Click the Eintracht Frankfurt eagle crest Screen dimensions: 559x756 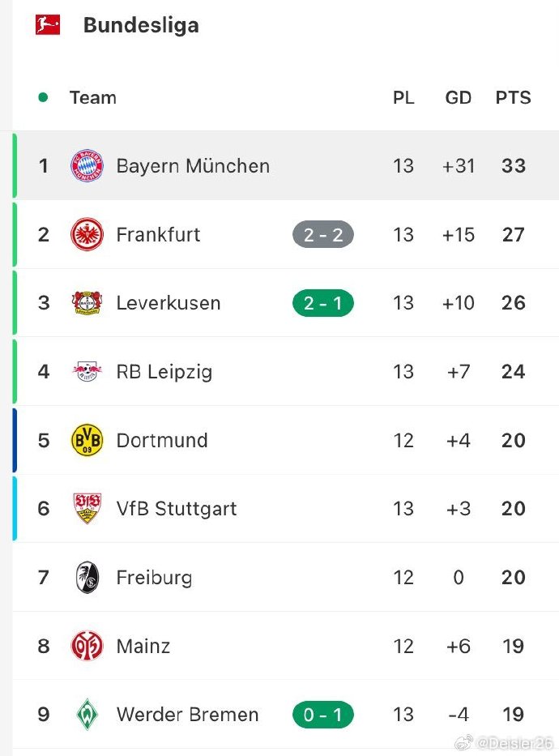(x=87, y=235)
